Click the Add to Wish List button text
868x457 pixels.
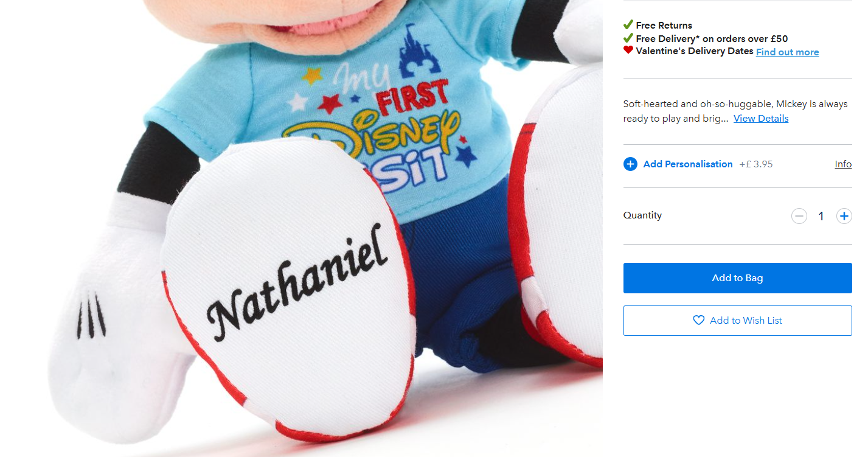click(746, 321)
